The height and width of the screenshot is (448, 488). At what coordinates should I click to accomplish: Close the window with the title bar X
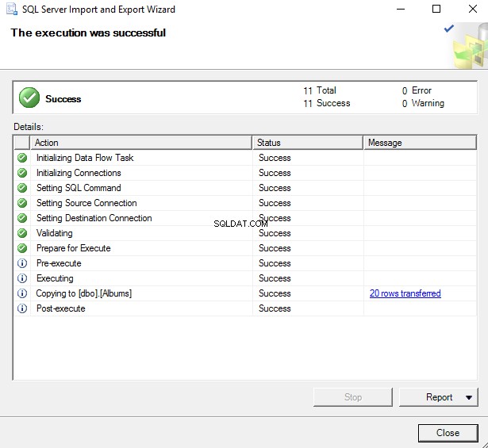473,9
